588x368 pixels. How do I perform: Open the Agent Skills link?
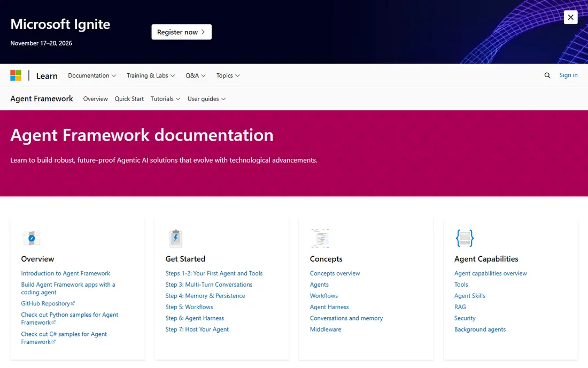click(469, 296)
